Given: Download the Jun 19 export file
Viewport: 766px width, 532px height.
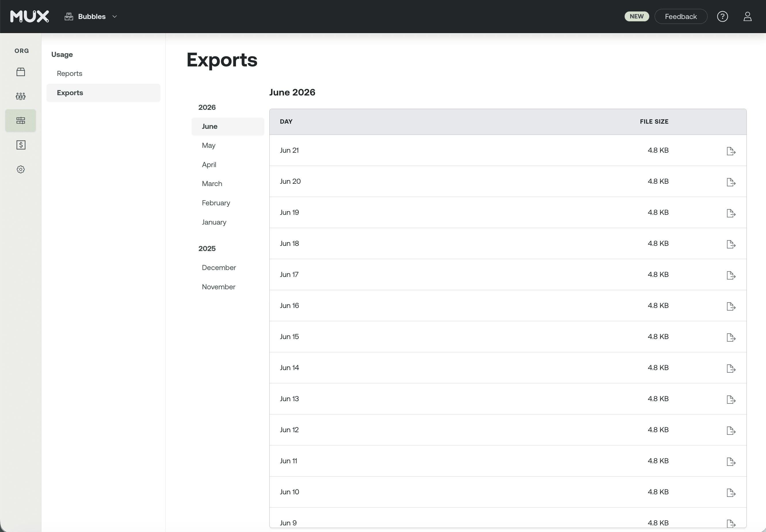Looking at the screenshot, I should tap(731, 213).
